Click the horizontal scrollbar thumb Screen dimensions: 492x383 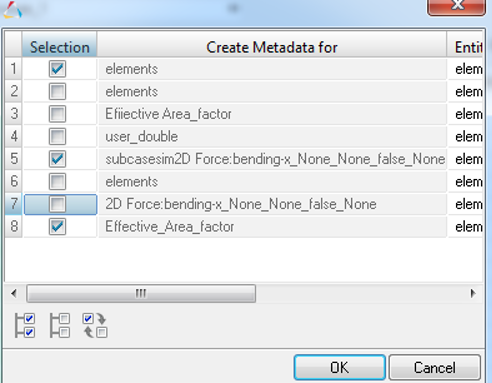(x=141, y=293)
